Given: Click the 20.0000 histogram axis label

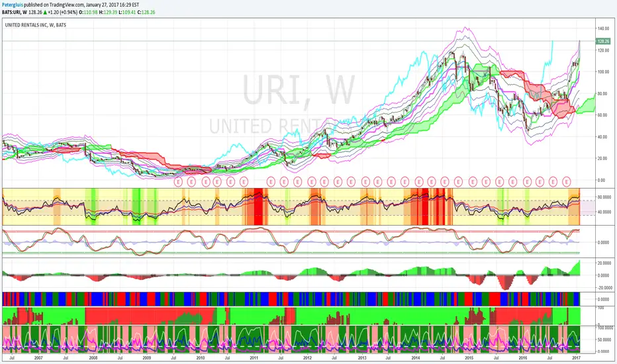Looking at the screenshot, I should pos(604,263).
